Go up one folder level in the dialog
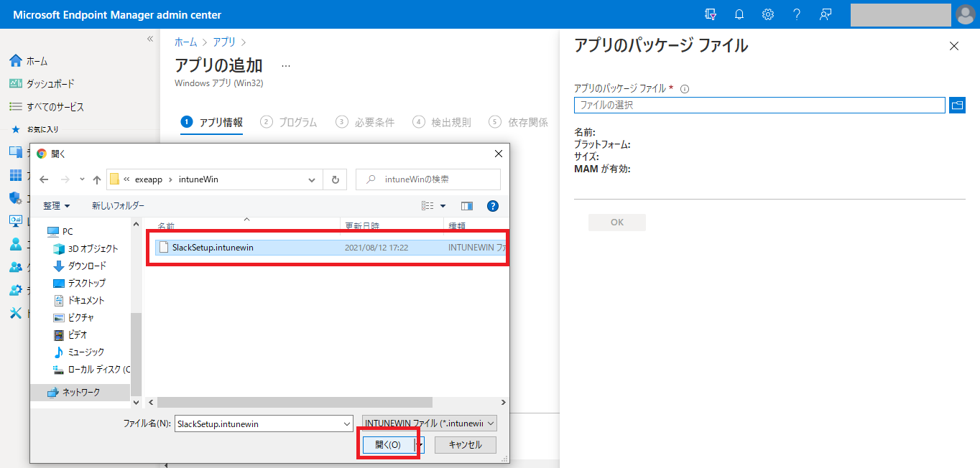The height and width of the screenshot is (468, 980). point(97,179)
